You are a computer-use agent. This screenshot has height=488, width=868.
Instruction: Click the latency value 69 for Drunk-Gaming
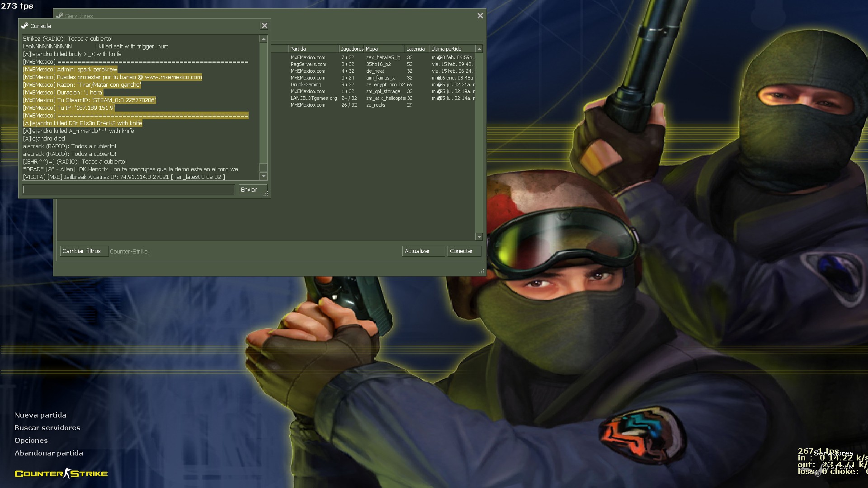(410, 84)
